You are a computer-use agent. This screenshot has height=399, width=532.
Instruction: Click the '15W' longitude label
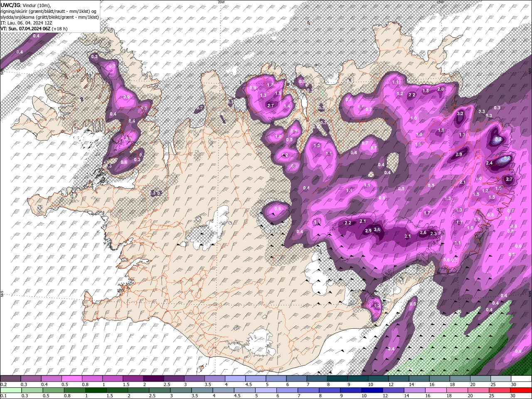point(440,2)
